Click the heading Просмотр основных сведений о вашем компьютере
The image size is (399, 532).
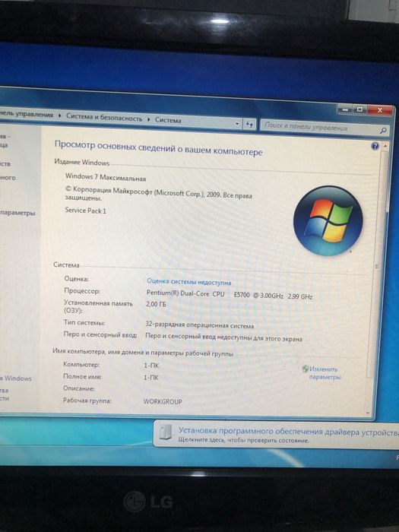point(158,148)
